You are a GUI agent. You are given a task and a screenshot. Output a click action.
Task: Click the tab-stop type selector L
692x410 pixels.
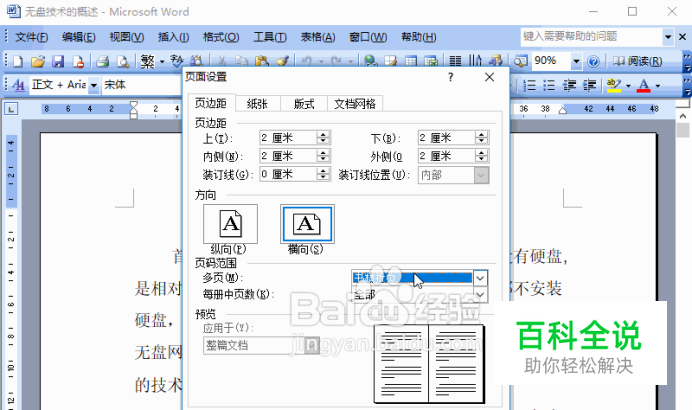pyautogui.click(x=11, y=109)
